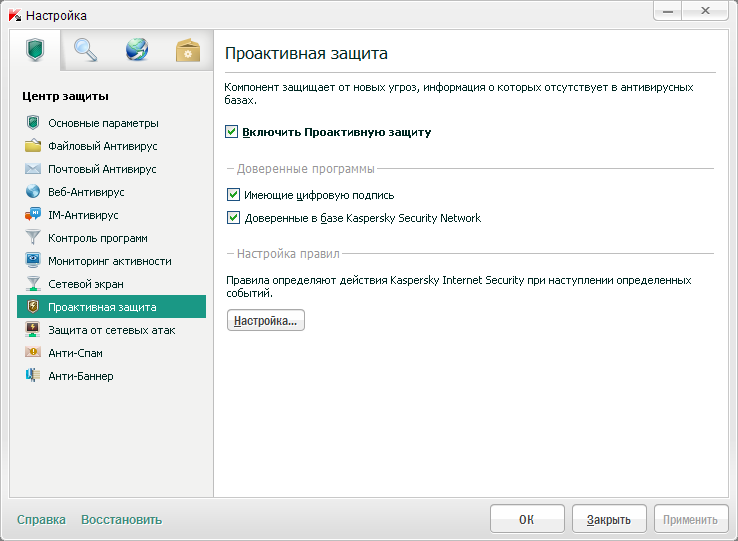Open the Advanced settings box tab
This screenshot has width=738, height=541.
point(188,50)
